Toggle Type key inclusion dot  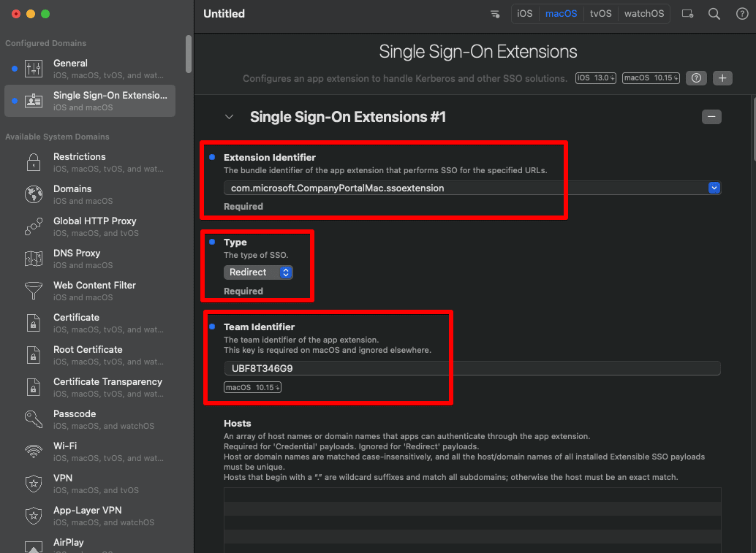coord(212,242)
